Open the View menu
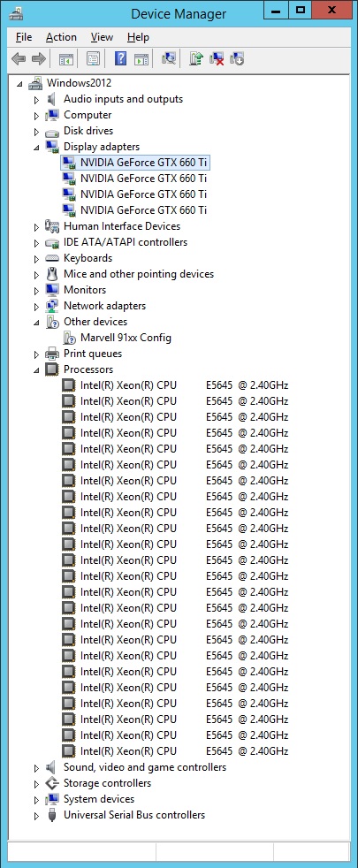The width and height of the screenshot is (358, 868). (x=102, y=37)
